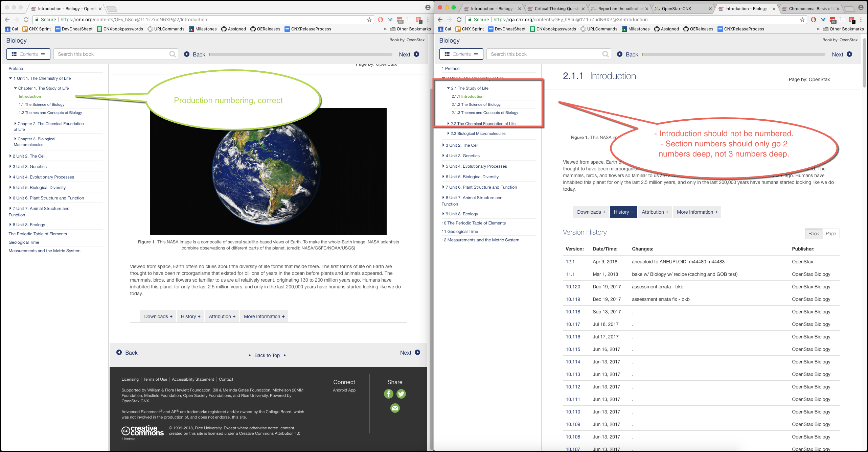Click the email share icon

[x=395, y=408]
